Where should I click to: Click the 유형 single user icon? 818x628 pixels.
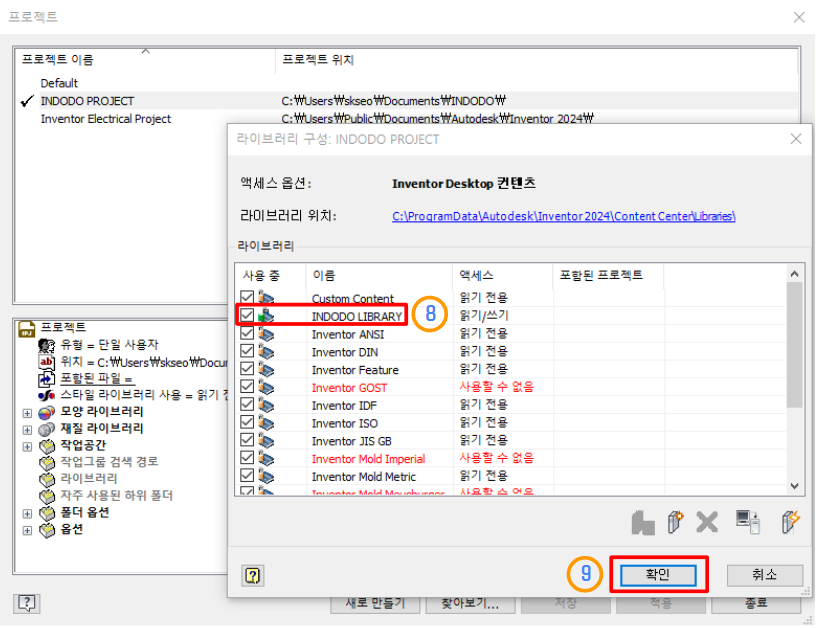click(46, 345)
